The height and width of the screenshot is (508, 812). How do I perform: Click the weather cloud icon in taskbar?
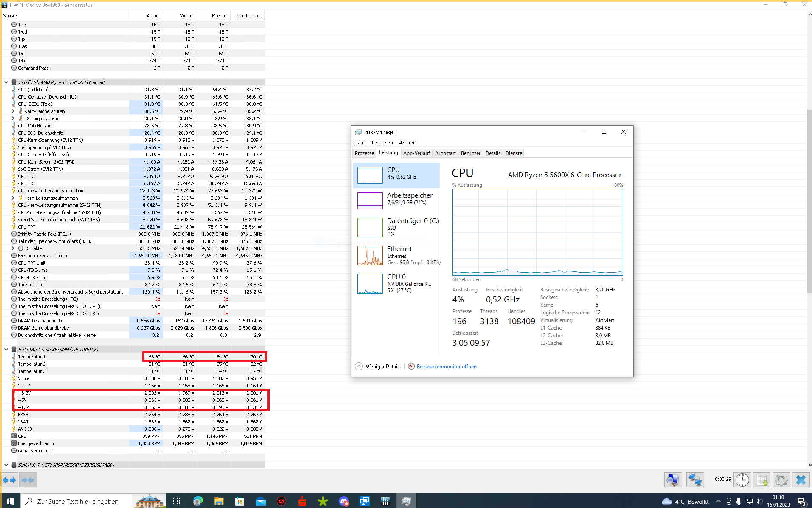(667, 501)
